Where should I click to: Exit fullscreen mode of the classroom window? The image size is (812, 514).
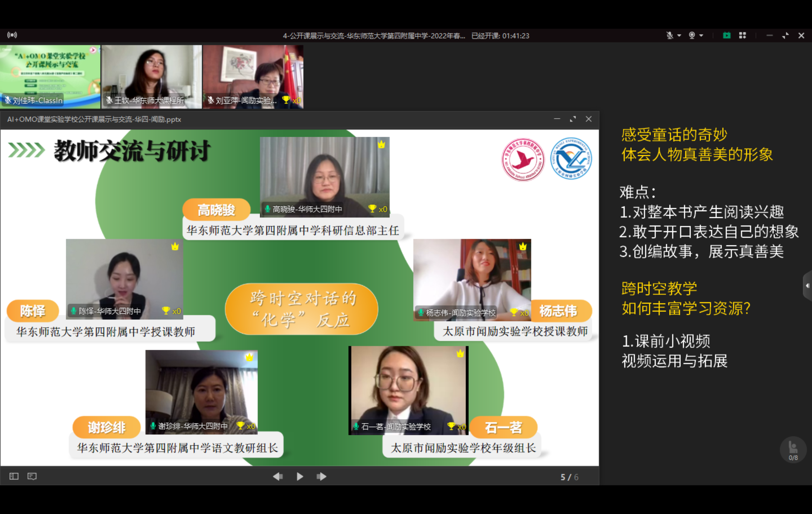point(785,35)
